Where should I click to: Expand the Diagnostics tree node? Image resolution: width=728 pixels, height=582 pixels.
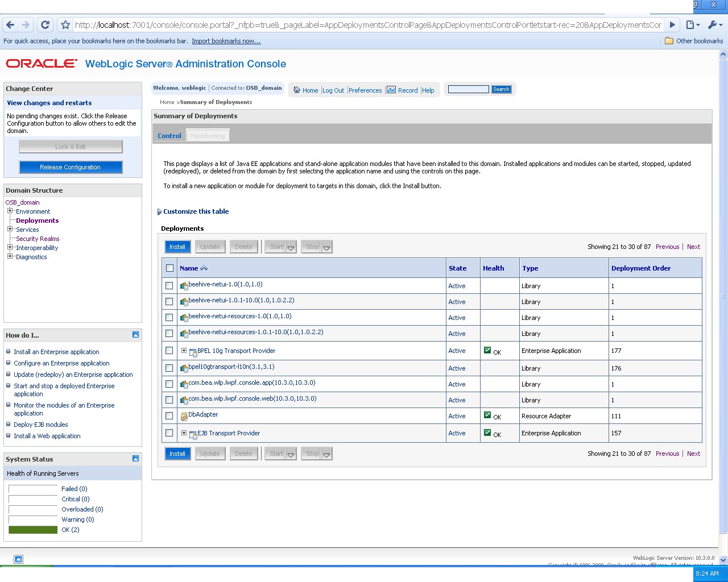[10, 256]
